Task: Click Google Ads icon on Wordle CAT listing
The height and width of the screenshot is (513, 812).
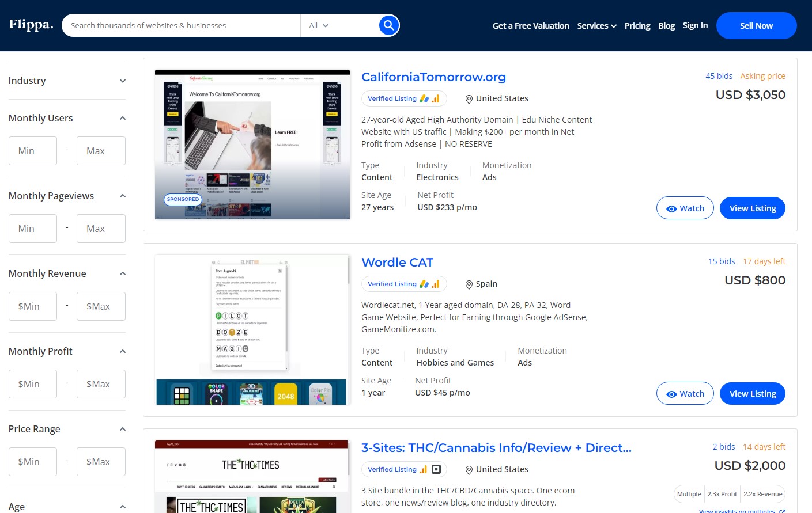Action: pyautogui.click(x=424, y=284)
